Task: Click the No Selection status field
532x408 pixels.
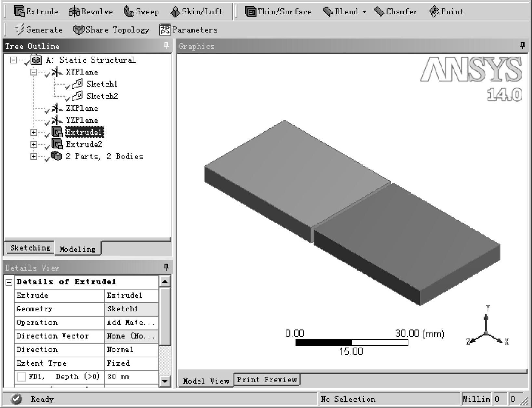Action: [390, 399]
